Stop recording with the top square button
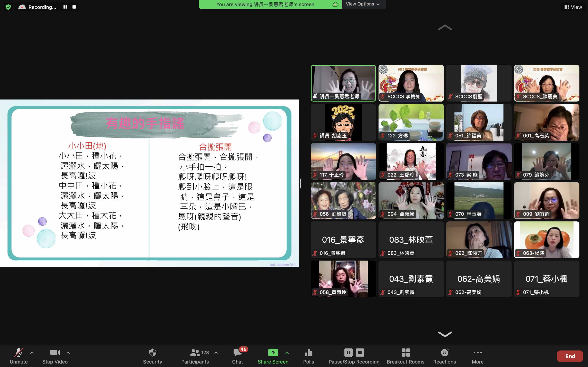The height and width of the screenshot is (367, 588). pyautogui.click(x=74, y=7)
